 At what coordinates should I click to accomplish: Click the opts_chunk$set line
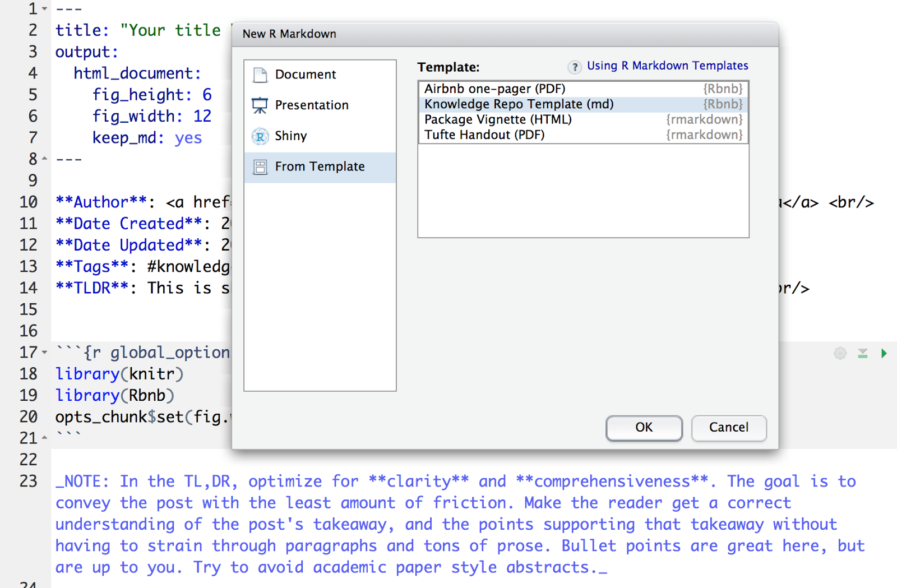(142, 417)
